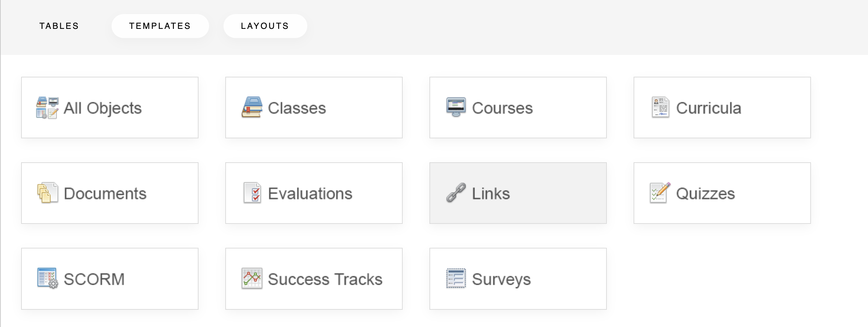This screenshot has width=868, height=327.
Task: Select the Classes books icon
Action: [252, 107]
